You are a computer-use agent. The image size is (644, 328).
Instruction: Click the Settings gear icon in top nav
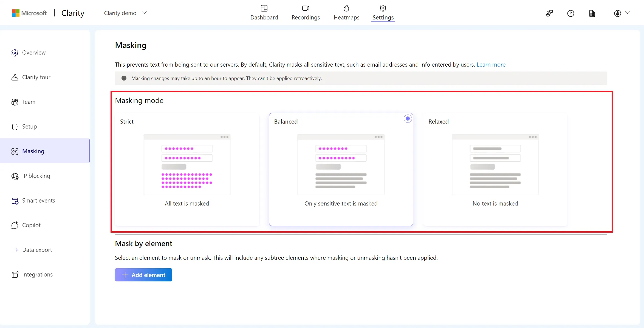[383, 8]
